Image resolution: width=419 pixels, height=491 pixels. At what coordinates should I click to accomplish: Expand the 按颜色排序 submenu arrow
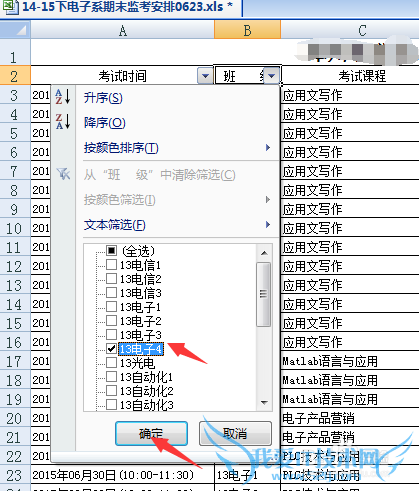click(x=268, y=147)
